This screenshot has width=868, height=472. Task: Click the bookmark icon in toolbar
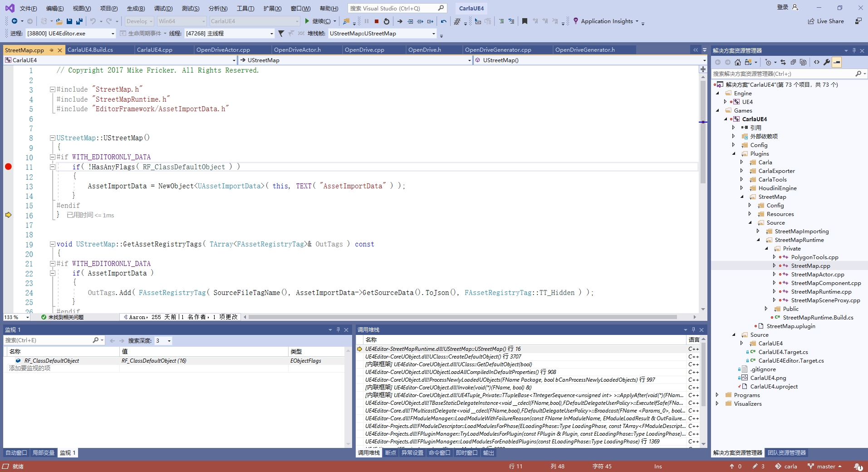coord(525,21)
